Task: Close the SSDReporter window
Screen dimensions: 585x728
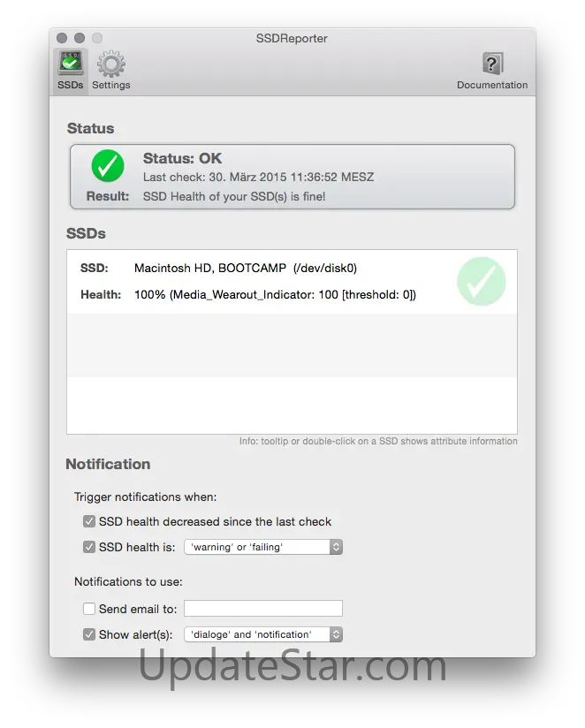Action: tap(62, 38)
